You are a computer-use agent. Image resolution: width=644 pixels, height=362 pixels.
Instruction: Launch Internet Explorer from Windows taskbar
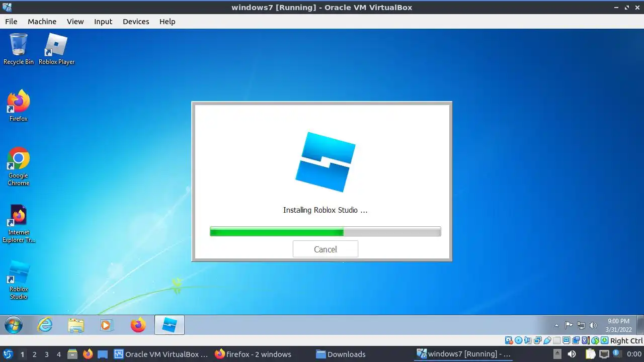point(45,325)
